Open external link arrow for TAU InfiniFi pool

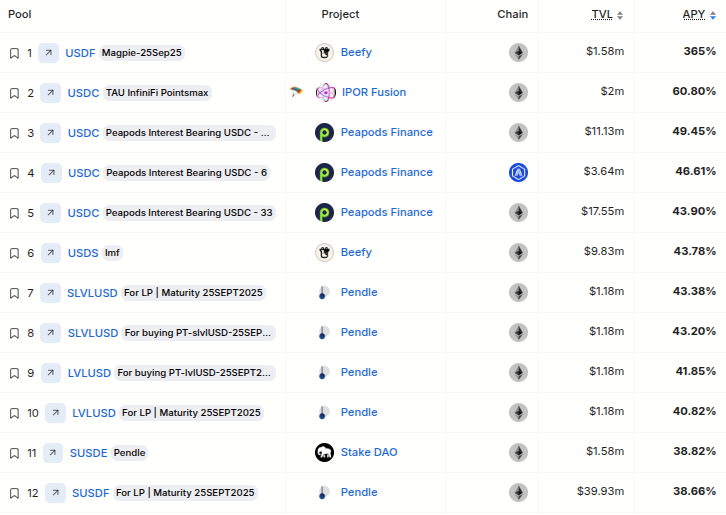[50, 93]
